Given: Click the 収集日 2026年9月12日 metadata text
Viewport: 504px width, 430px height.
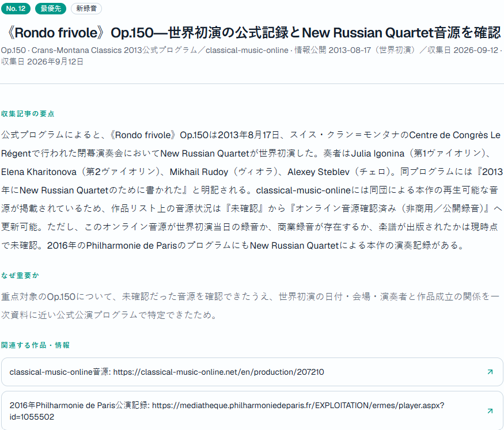Looking at the screenshot, I should (42, 62).
